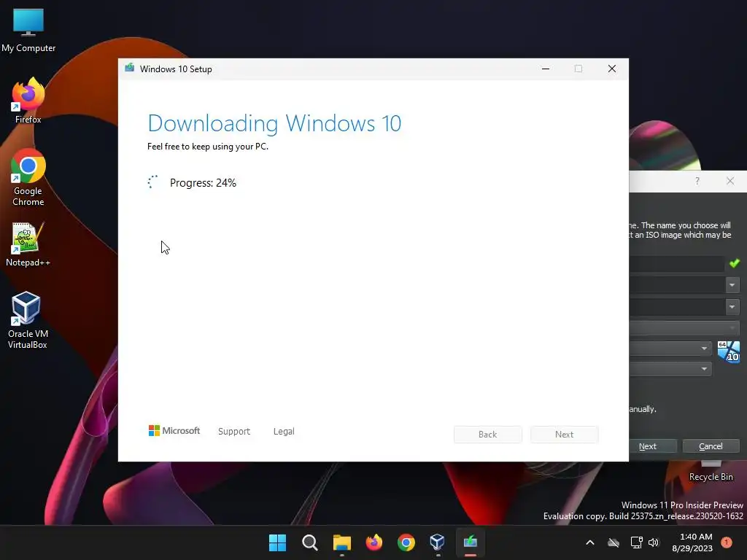The image size is (747, 560).
Task: Open network status tray icon
Action: click(x=636, y=542)
